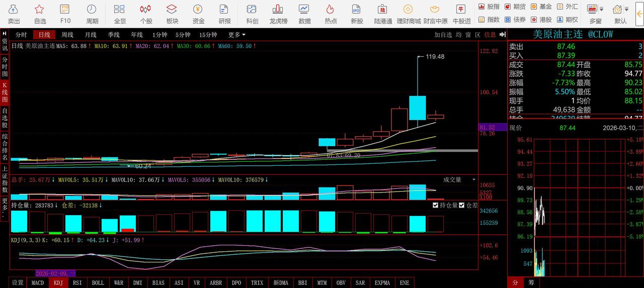Screen dimensions: 644x288
Task: Click the 信息 info button
Action: point(490,35)
